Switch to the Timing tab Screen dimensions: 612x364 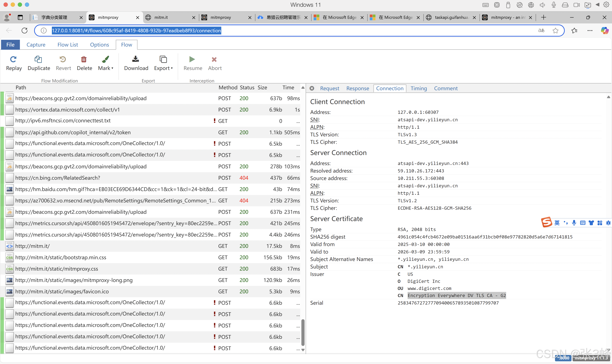tap(418, 88)
